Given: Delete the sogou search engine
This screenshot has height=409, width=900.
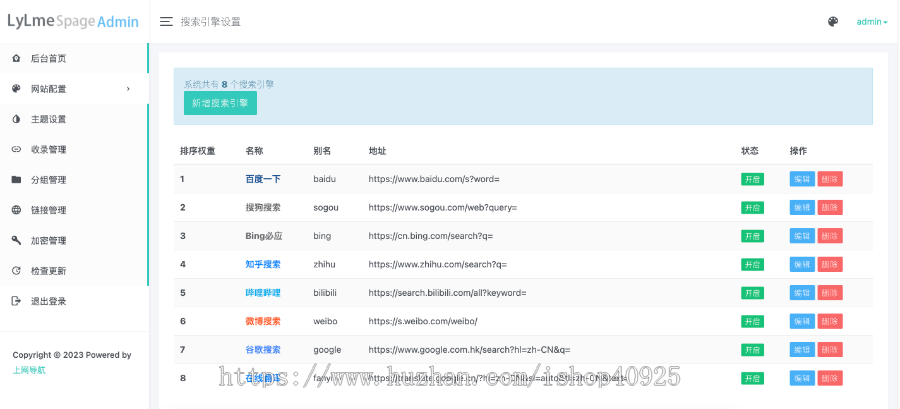Looking at the screenshot, I should point(830,208).
